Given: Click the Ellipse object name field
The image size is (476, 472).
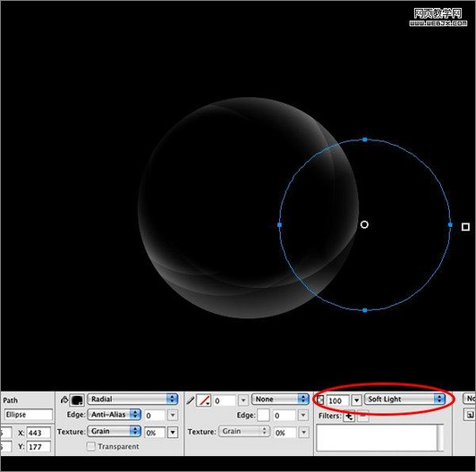Looking at the screenshot, I should (x=29, y=415).
